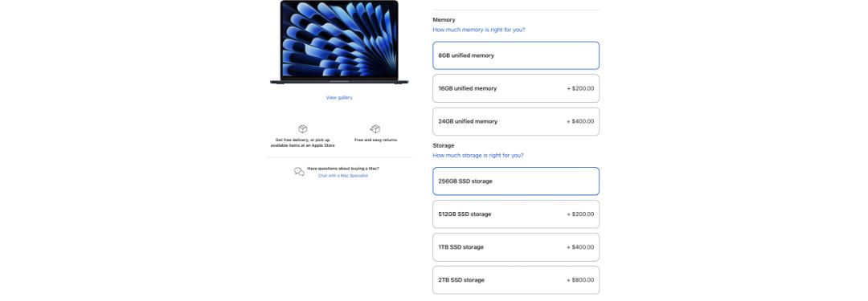
Task: Select 2TB SSD storage option
Action: coord(516,280)
